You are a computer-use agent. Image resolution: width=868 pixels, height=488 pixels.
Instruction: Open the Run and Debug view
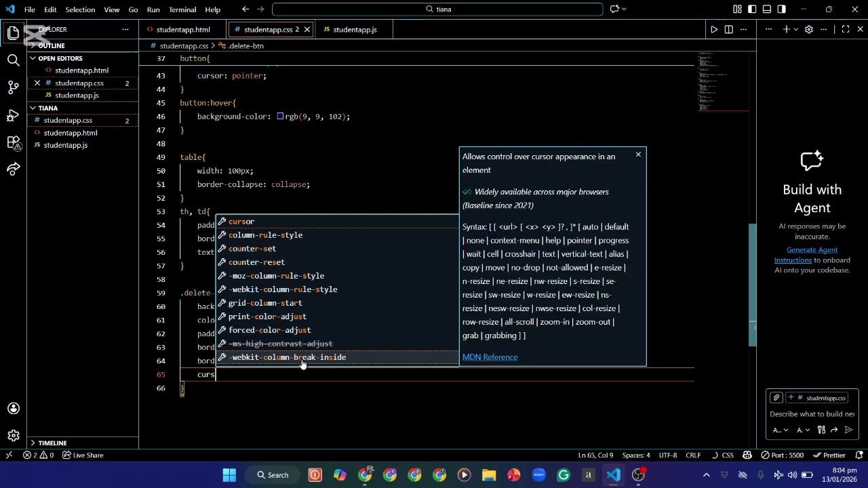(13, 115)
